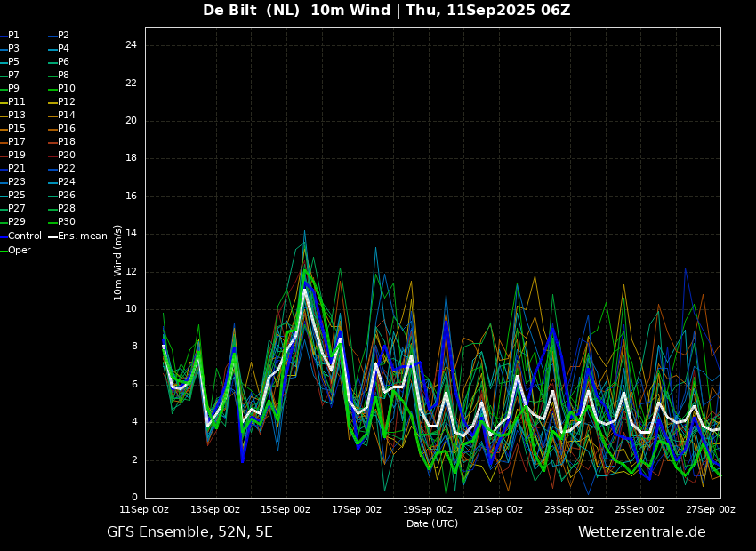This screenshot has height=551, width=756.
Task: Click the P20 red legend swatch
Action: 52,156
